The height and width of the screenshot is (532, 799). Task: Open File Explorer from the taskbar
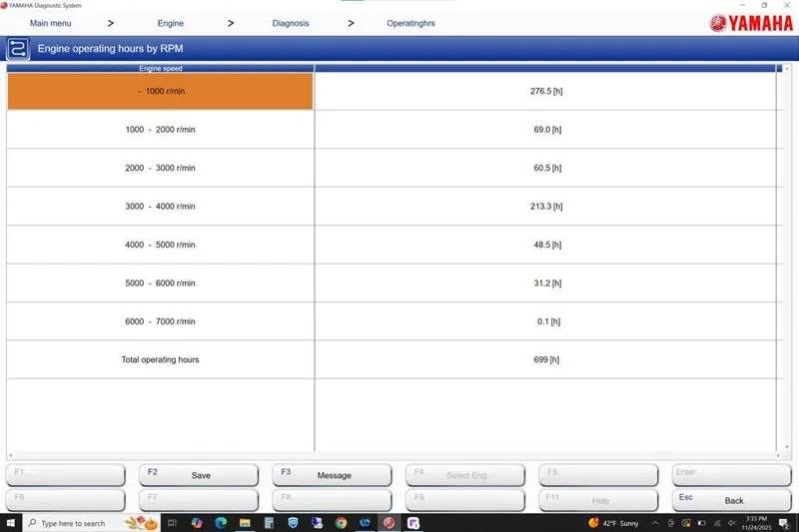(x=245, y=522)
